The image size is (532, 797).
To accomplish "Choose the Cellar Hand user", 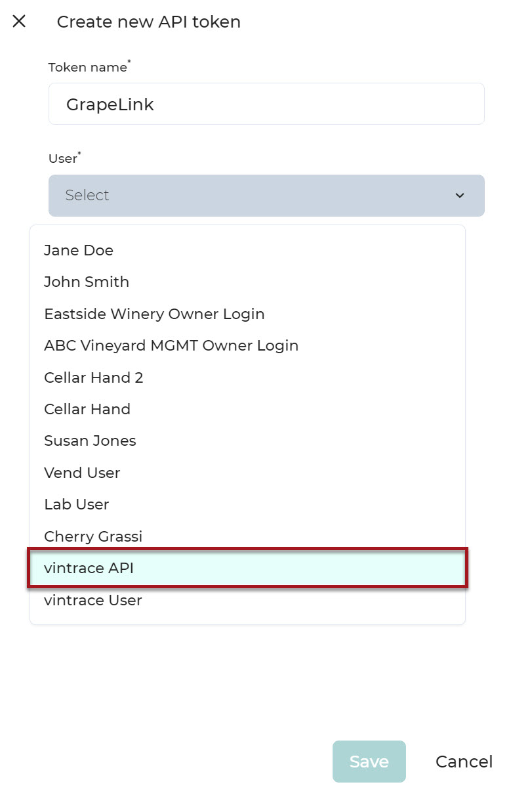I will click(x=247, y=409).
